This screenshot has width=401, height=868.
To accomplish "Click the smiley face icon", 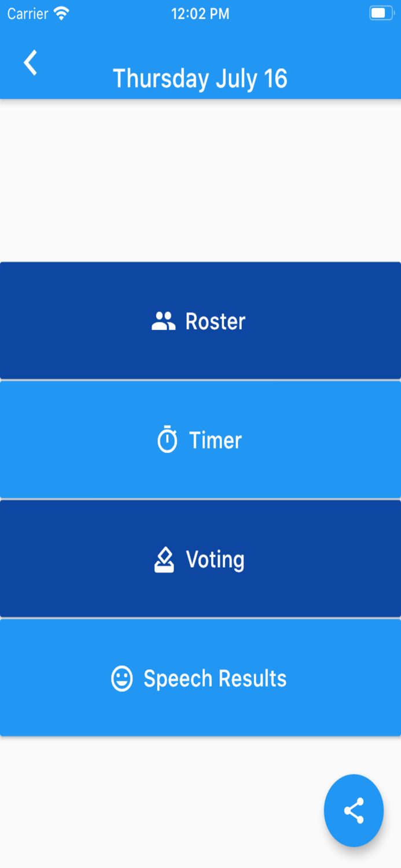I will pos(122,678).
